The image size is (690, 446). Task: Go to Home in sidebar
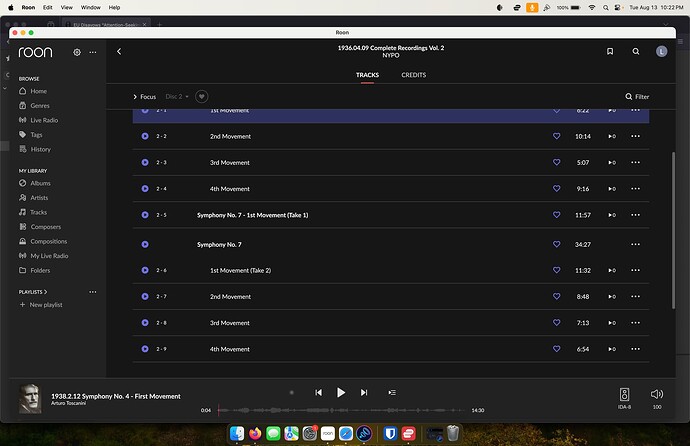point(33,91)
